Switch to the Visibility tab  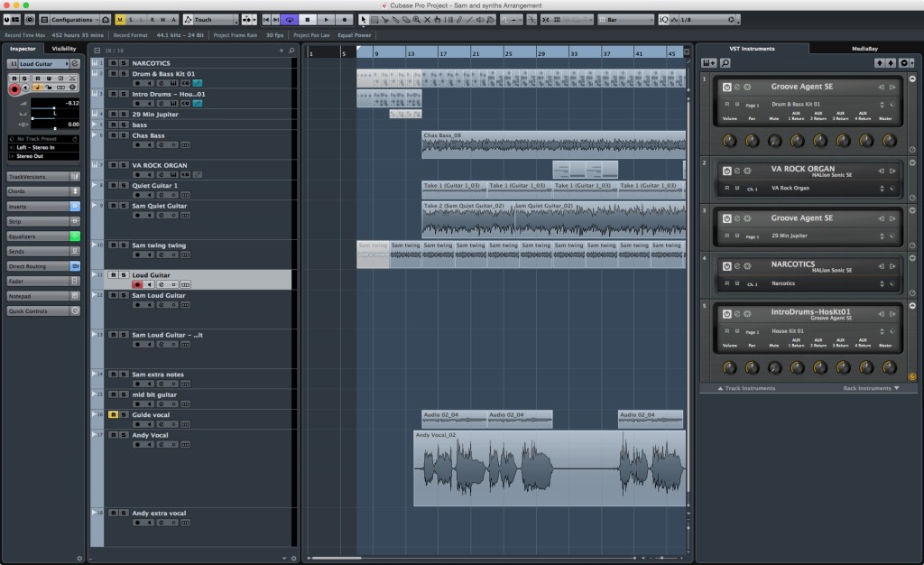tap(64, 49)
